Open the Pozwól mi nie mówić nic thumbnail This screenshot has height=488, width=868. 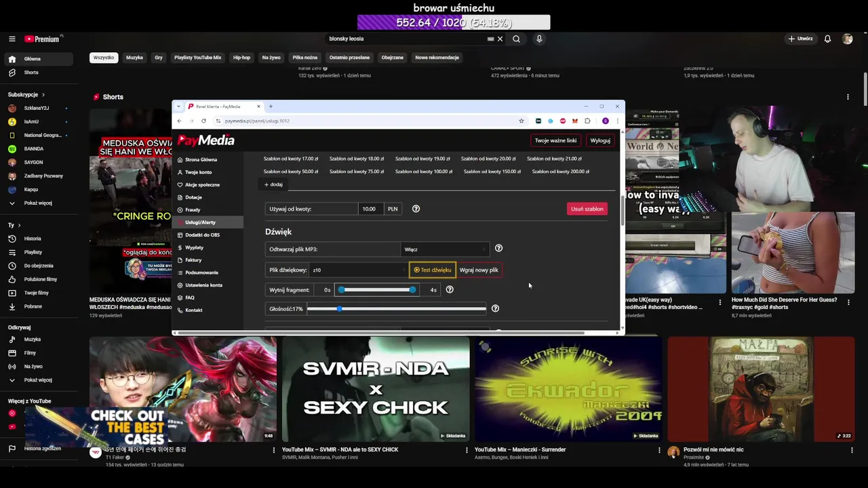[x=761, y=389]
